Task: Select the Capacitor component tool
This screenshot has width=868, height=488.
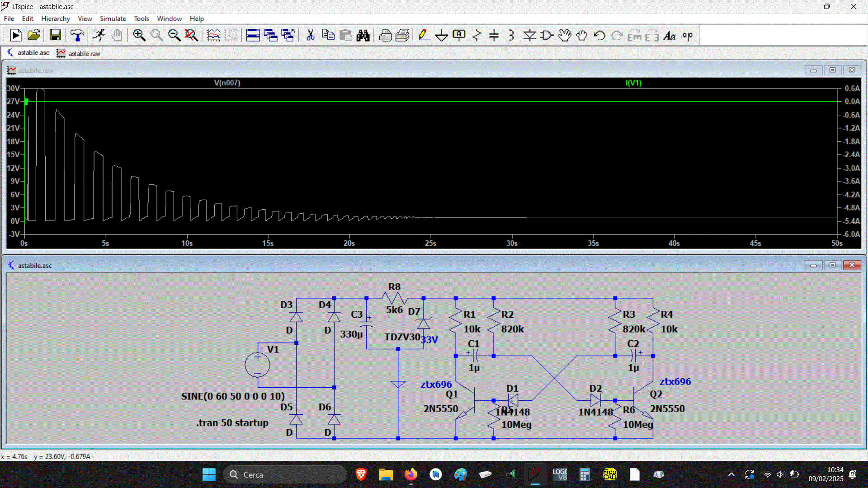Action: click(494, 35)
